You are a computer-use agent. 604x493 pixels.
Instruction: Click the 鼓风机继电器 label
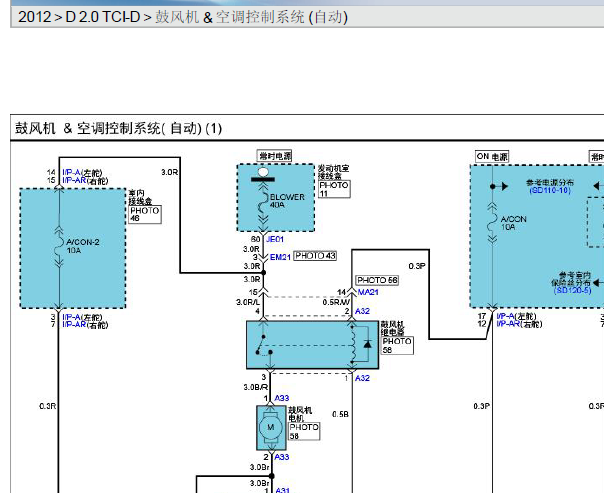(393, 329)
